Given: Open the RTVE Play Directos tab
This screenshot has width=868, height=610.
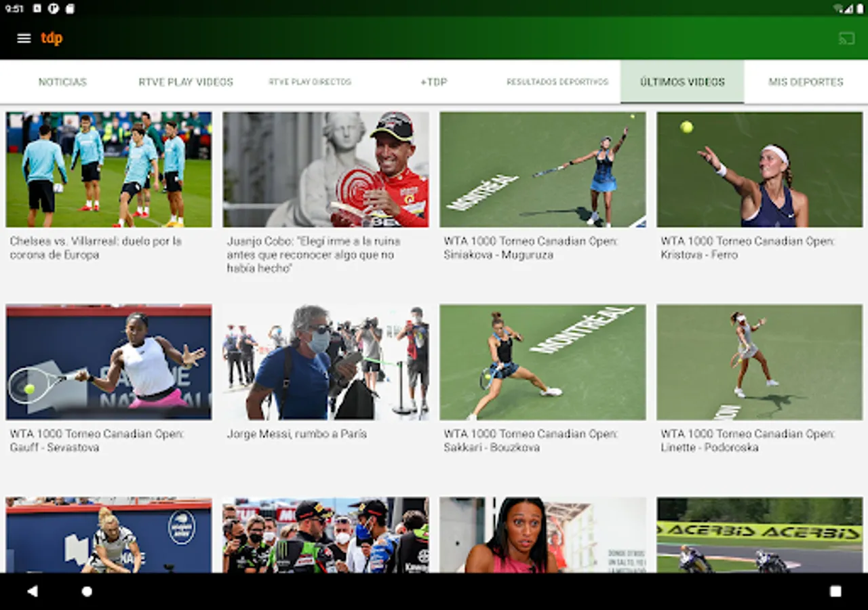Looking at the screenshot, I should tap(310, 82).
